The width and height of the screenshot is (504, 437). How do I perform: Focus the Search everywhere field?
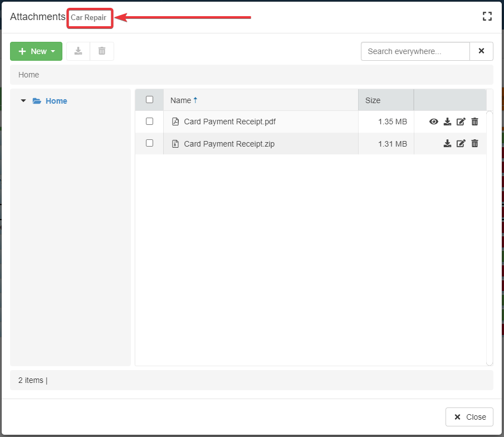pos(415,51)
